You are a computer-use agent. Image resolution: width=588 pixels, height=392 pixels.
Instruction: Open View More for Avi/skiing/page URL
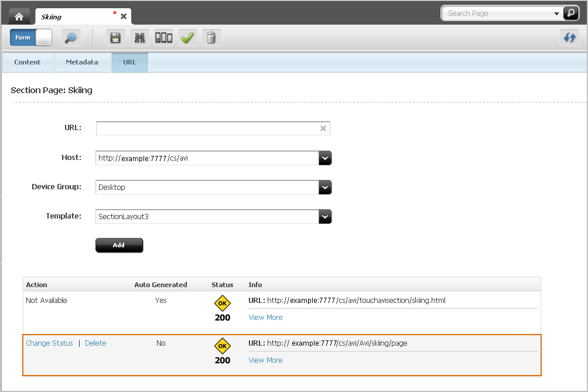tap(265, 360)
